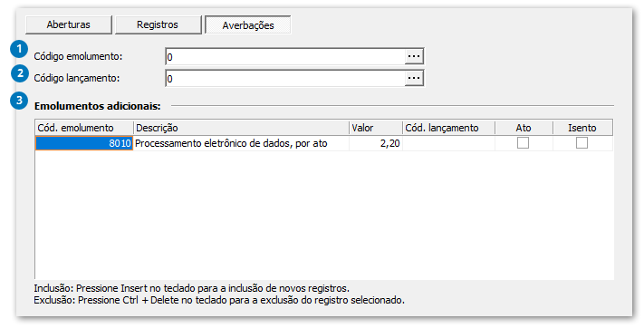Click the Valor column header
644x328 pixels.
[x=376, y=128]
